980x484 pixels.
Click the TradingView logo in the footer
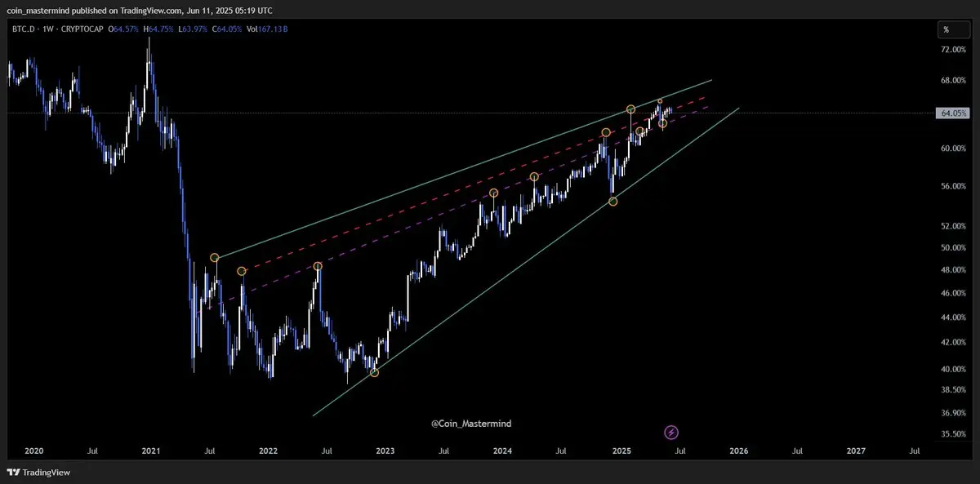[x=38, y=472]
